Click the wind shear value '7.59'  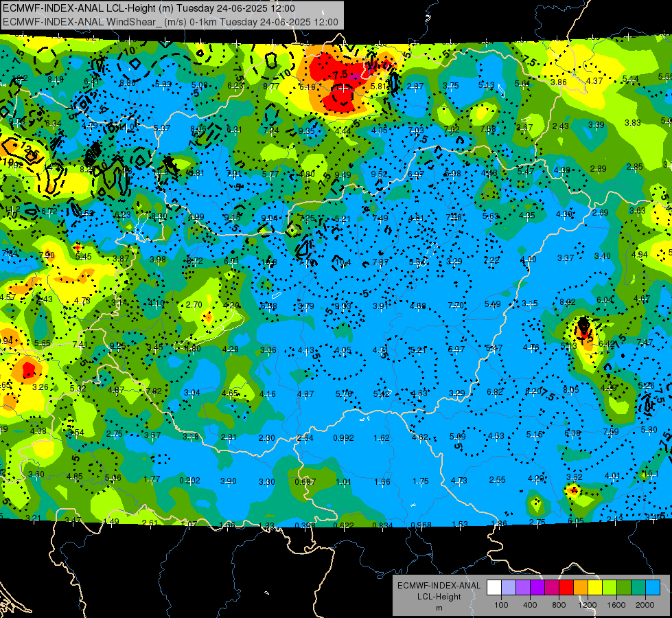[611, 431]
